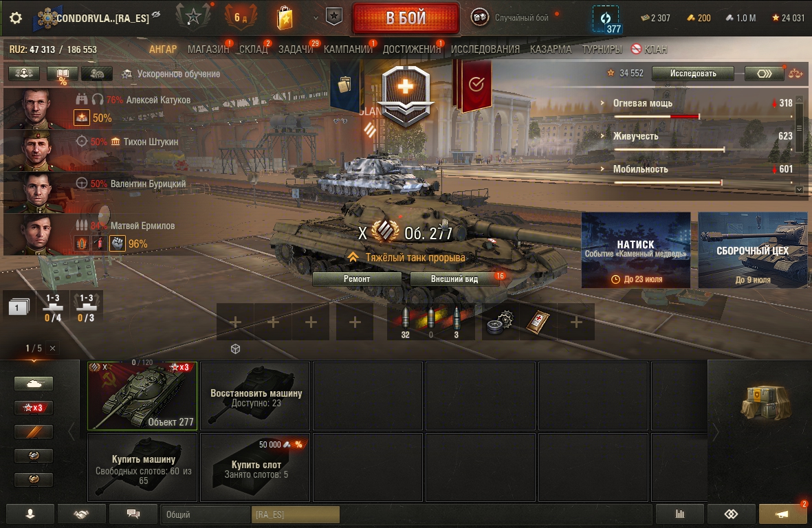812x528 pixels.
Task: Toggle the vehicle type carousel filter
Action: pyautogui.click(x=34, y=384)
